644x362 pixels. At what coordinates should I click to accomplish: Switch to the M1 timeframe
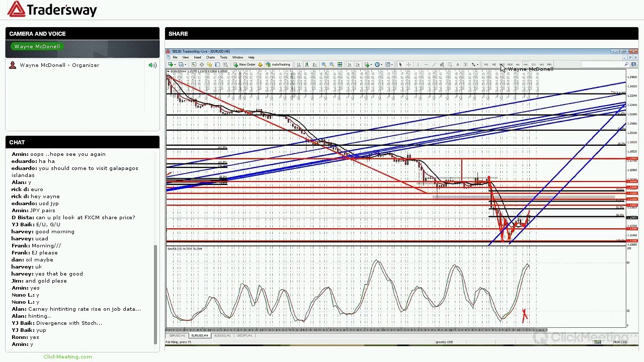[x=486, y=64]
